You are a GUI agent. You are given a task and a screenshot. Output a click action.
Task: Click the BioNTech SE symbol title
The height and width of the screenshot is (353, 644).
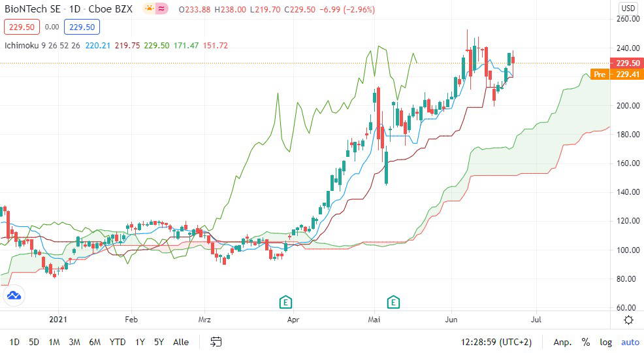point(33,9)
